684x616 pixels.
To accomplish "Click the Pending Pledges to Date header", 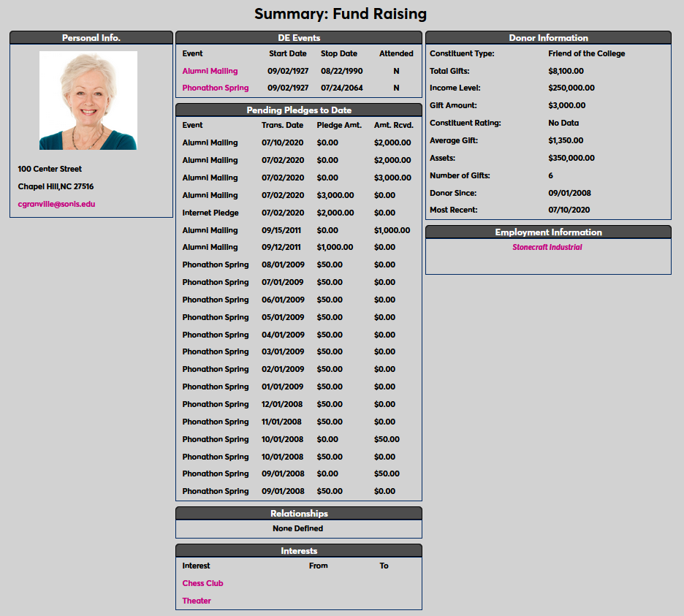I will 298,110.
